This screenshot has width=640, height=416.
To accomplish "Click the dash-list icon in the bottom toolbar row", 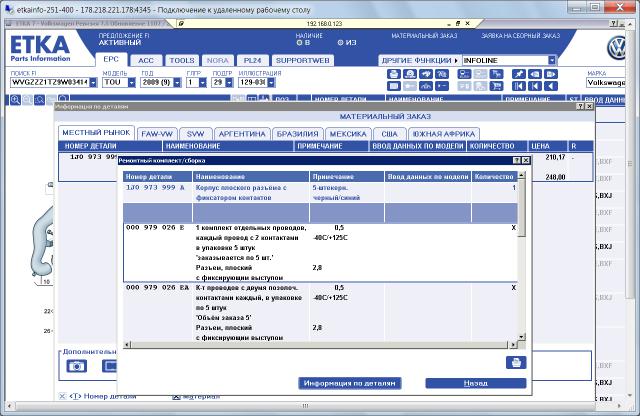I will (442, 86).
